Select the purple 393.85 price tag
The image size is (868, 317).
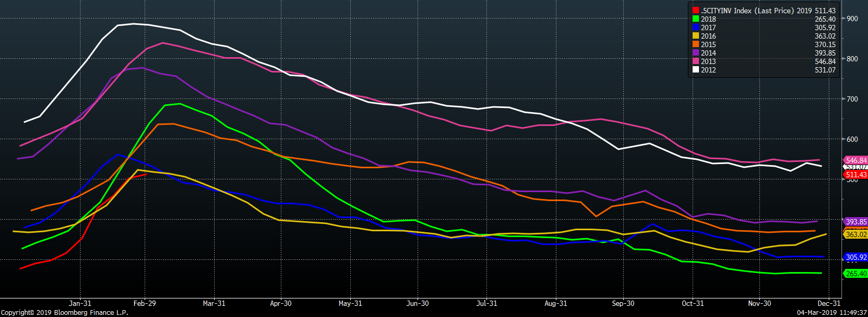click(x=856, y=222)
